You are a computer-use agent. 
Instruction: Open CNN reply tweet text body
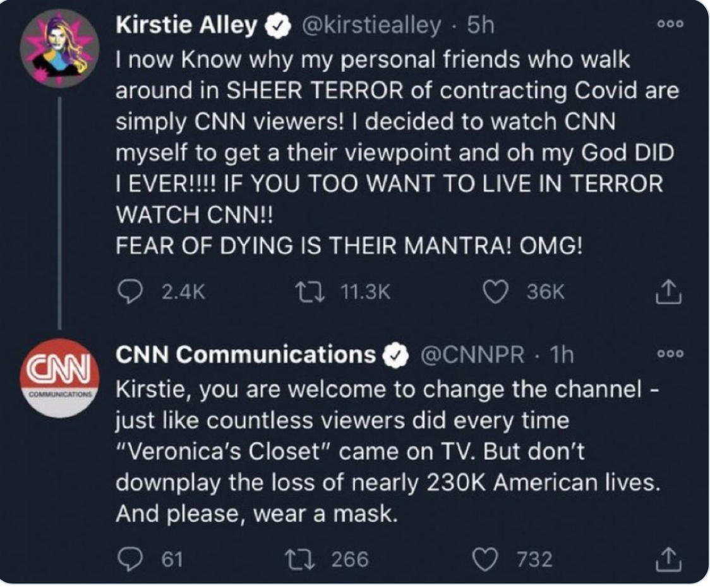[x=388, y=452]
